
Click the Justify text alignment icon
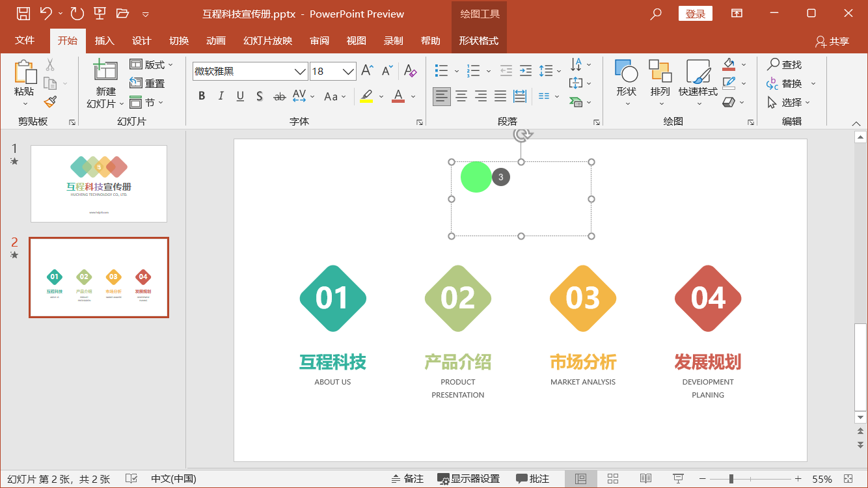[500, 96]
